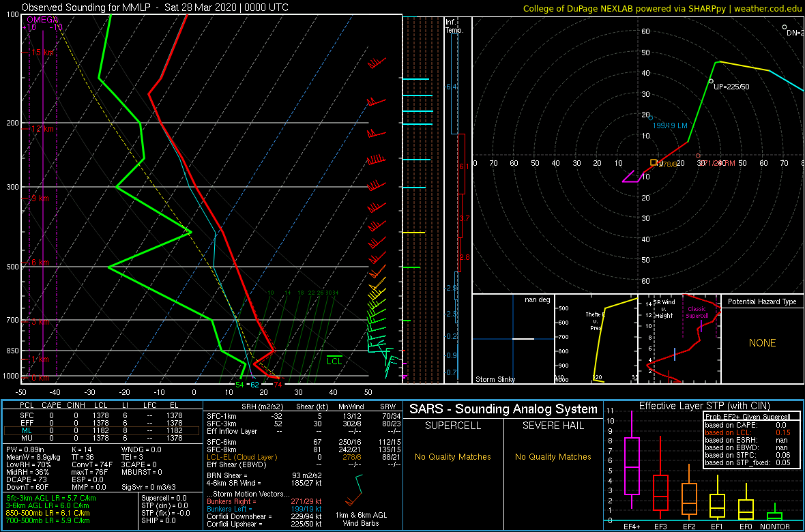Select the magenta OMEGA label

42,20
